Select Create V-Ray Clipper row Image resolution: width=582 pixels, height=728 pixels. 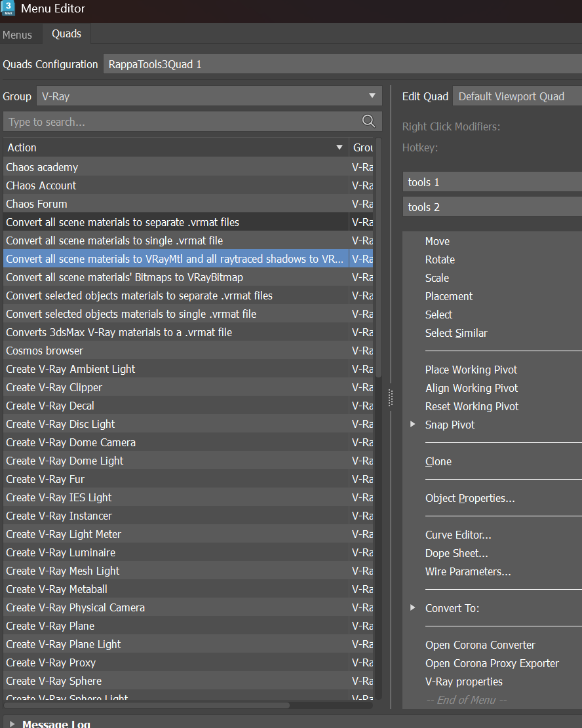[188, 387]
